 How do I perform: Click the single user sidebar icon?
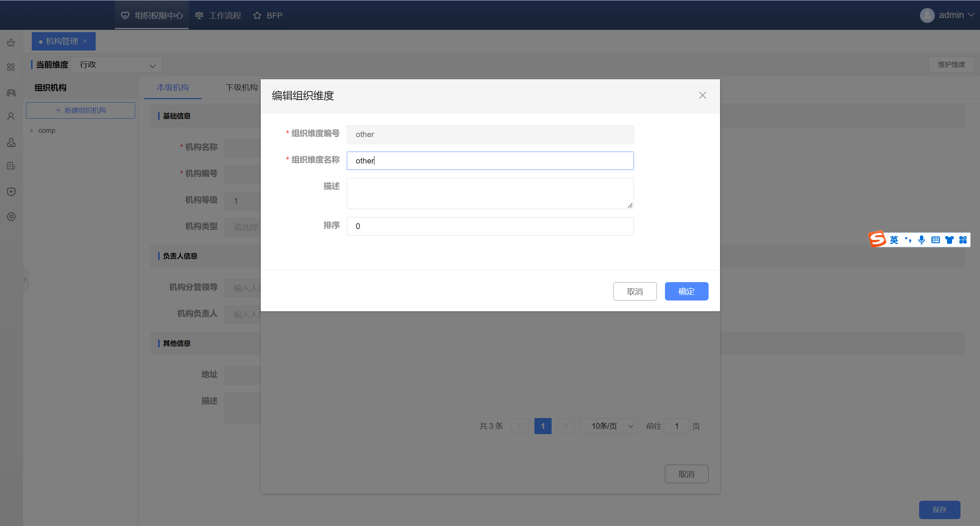point(11,116)
